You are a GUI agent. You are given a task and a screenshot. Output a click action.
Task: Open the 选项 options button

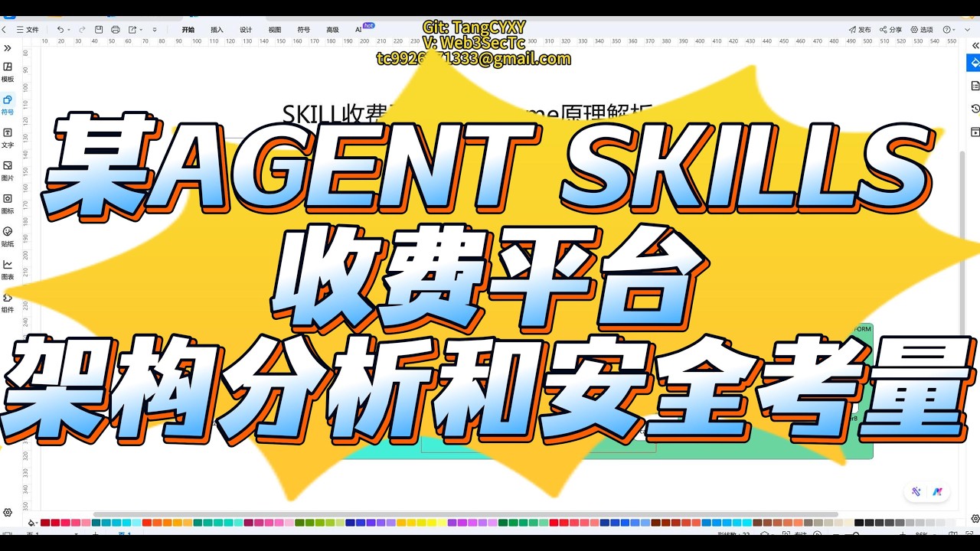click(x=921, y=29)
